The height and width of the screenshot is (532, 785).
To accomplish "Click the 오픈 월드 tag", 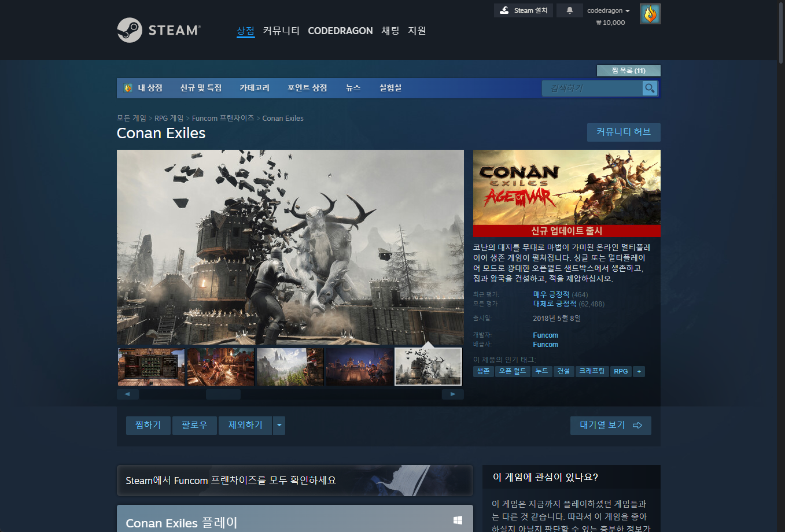I will click(513, 371).
